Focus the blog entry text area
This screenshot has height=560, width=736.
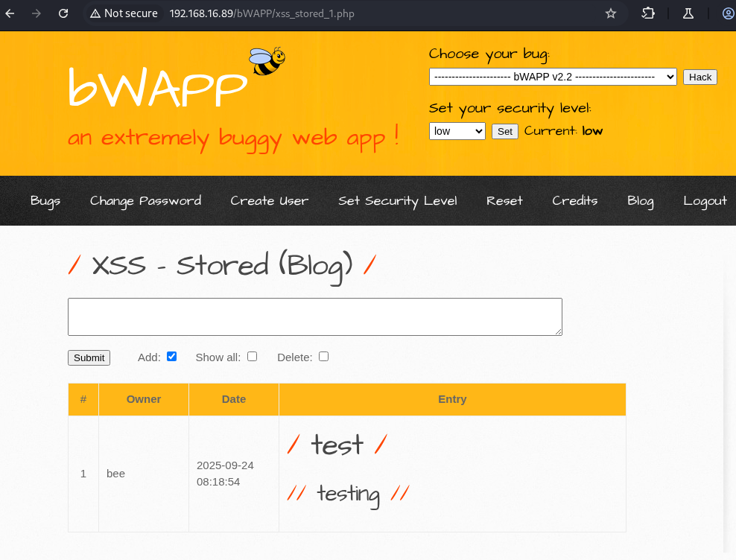pos(315,316)
